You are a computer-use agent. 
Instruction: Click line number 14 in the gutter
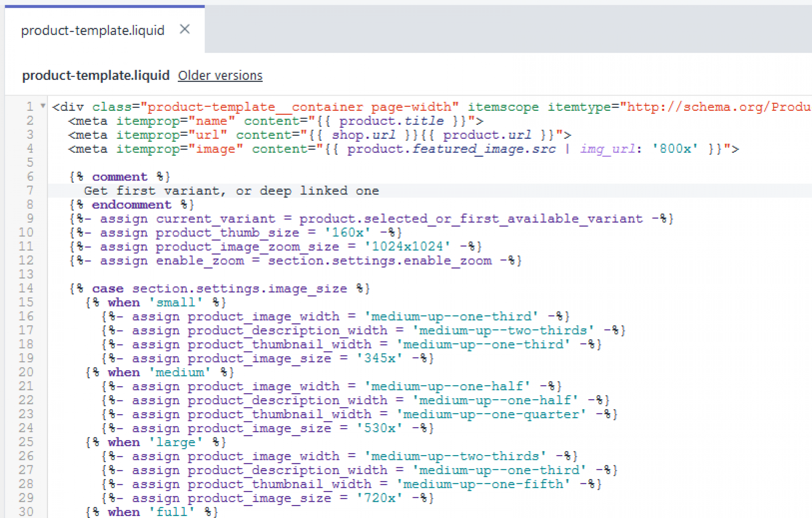click(x=26, y=288)
